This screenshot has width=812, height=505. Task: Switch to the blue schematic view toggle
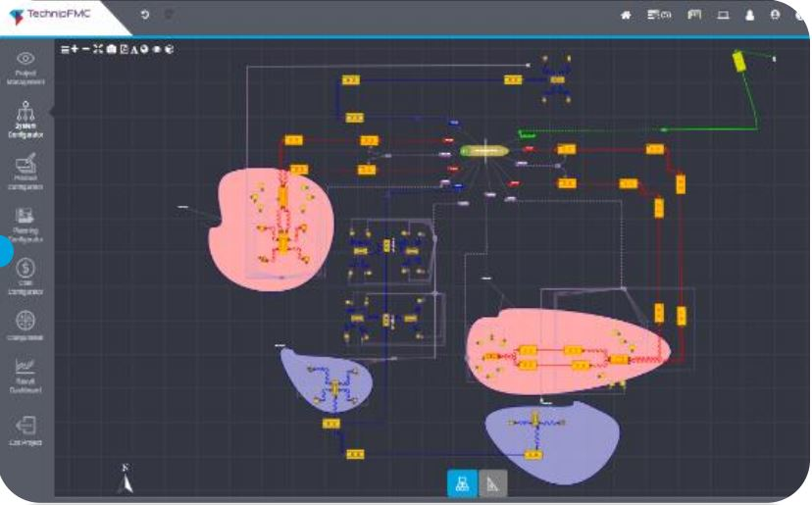(x=462, y=483)
